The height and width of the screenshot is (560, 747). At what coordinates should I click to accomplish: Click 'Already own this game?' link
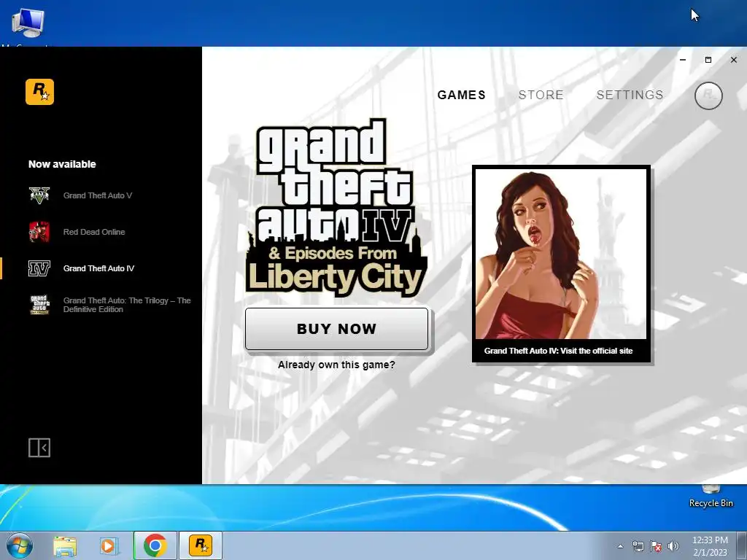coord(336,365)
